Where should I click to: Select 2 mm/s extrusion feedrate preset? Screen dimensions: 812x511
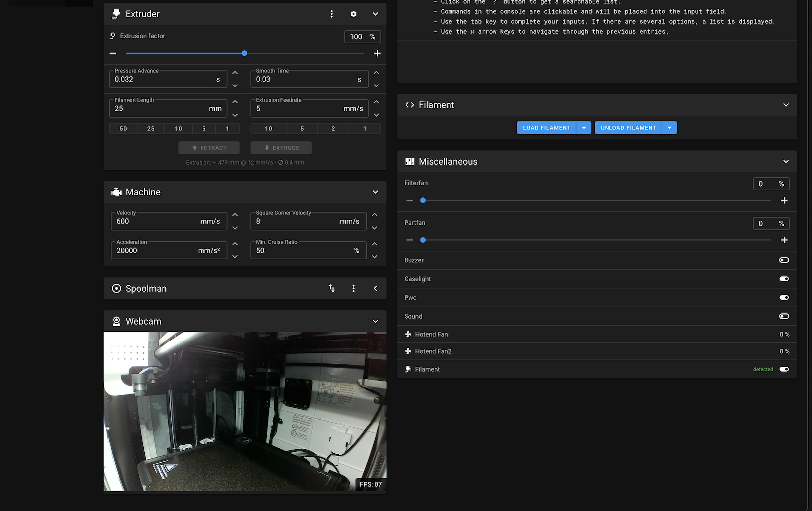click(333, 129)
